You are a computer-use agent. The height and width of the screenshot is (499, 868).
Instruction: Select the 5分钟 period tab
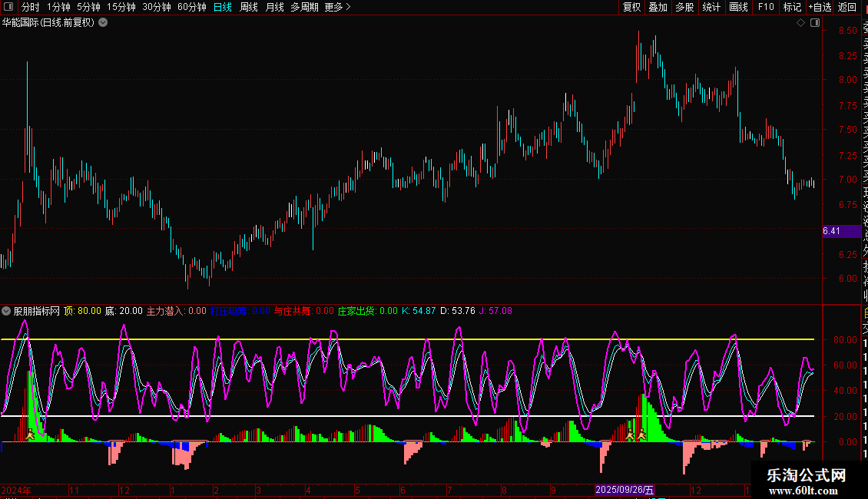coord(88,7)
